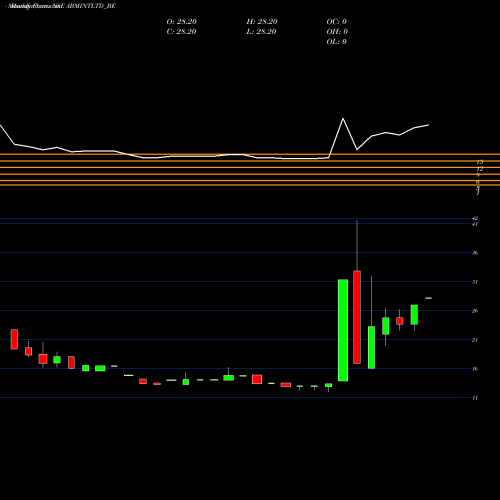Image resolution: width=500 pixels, height=500 pixels.
Task: Select the close value C: 28.20
Action: click(181, 32)
